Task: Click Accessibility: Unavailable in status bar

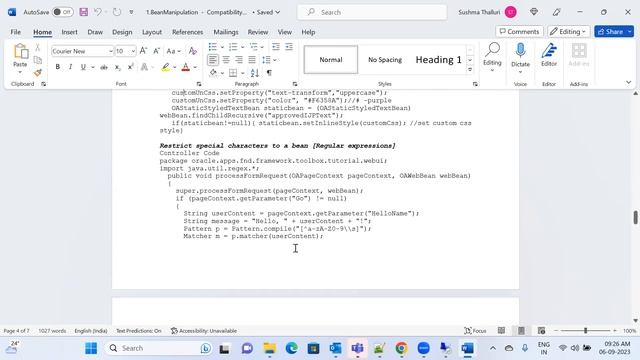Action: tap(204, 331)
